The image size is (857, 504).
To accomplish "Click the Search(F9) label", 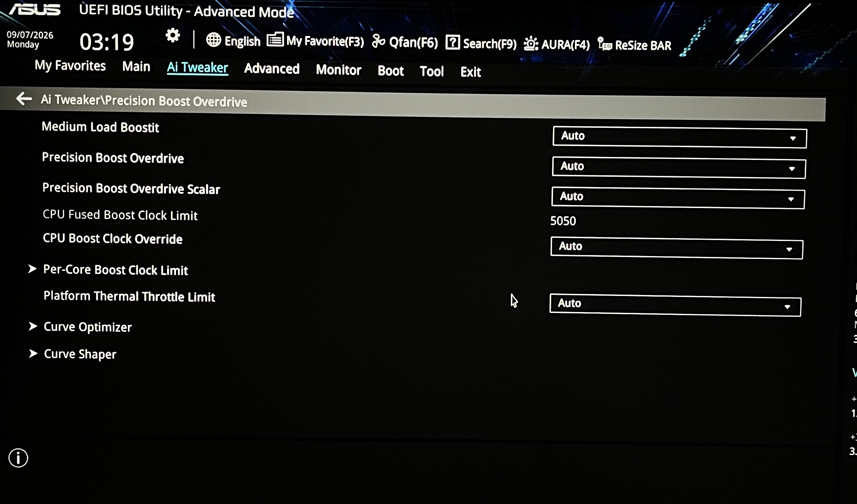I will pos(490,43).
